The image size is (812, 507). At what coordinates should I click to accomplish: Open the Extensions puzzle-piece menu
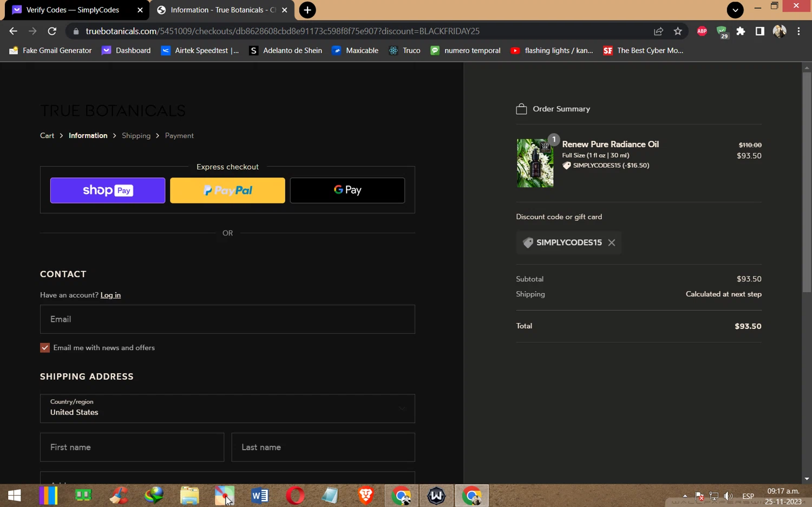pos(741,31)
